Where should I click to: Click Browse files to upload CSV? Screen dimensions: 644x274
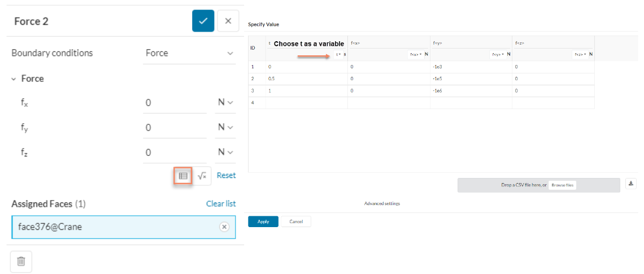[x=562, y=185]
